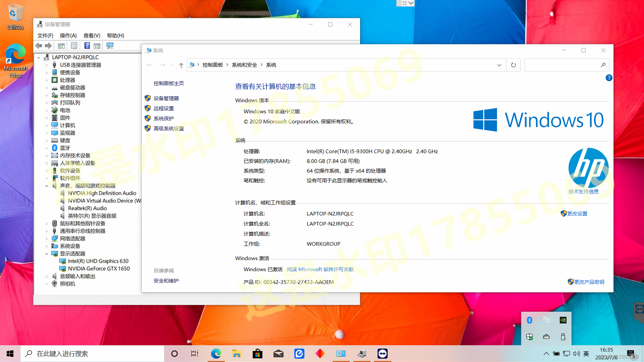Image resolution: width=644 pixels, height=362 pixels.
Task: Select NVIDIA GeForce GTX 1650 device
Action: pyautogui.click(x=99, y=269)
